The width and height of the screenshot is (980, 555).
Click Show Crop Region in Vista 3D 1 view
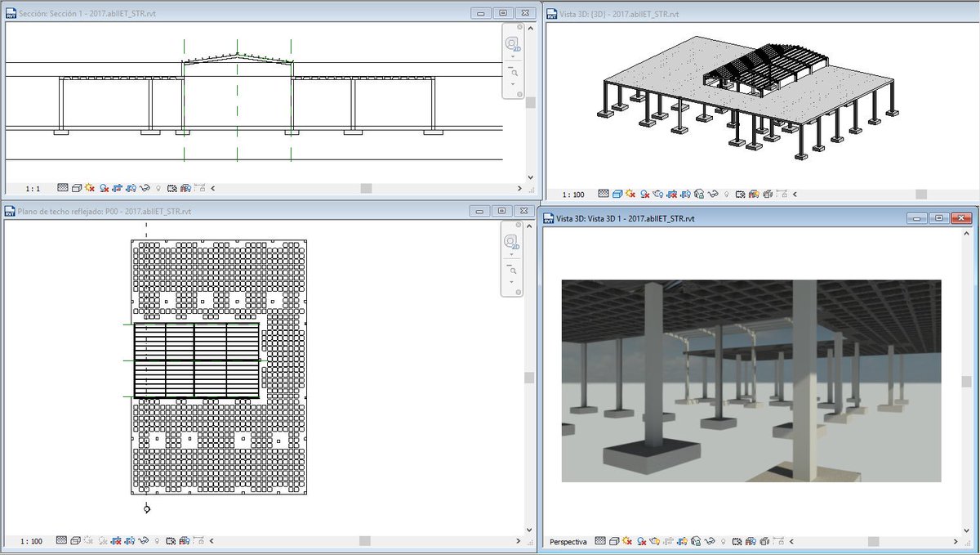pos(683,541)
